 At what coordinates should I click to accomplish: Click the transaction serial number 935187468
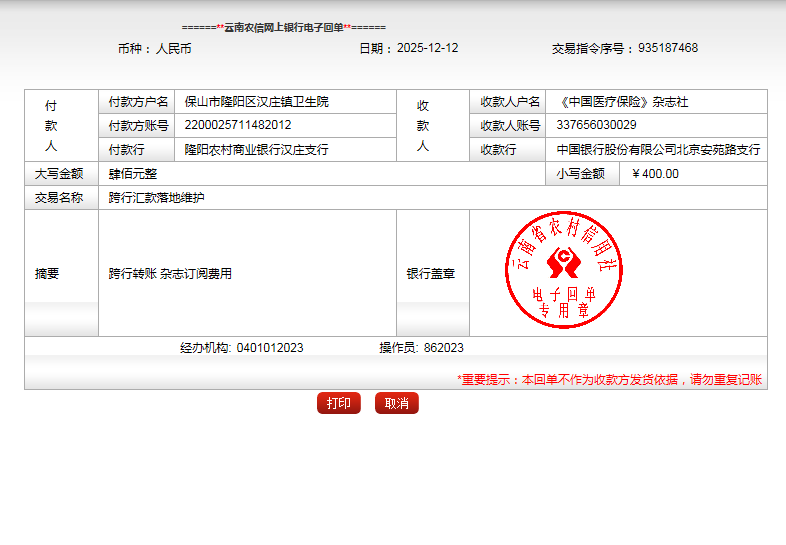pyautogui.click(x=668, y=48)
